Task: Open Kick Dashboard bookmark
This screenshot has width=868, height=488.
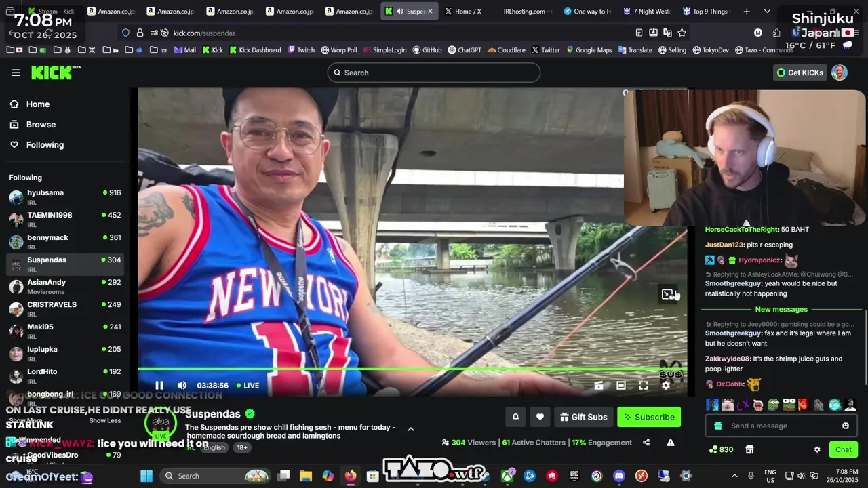Action: [255, 50]
